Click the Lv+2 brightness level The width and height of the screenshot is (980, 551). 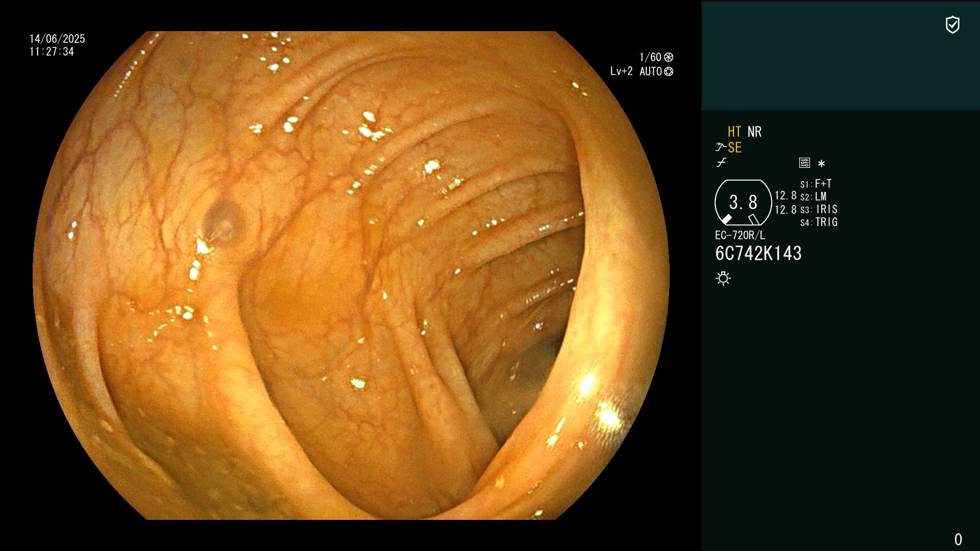click(621, 71)
